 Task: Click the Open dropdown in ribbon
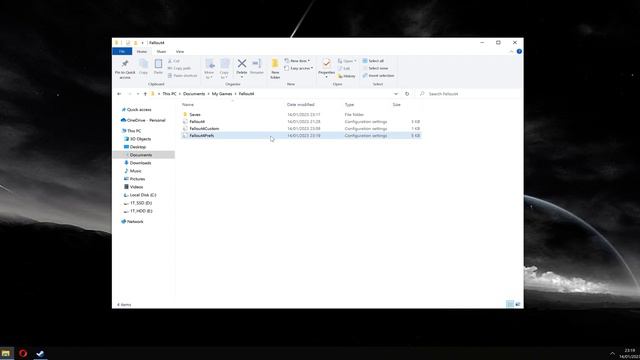point(347,61)
